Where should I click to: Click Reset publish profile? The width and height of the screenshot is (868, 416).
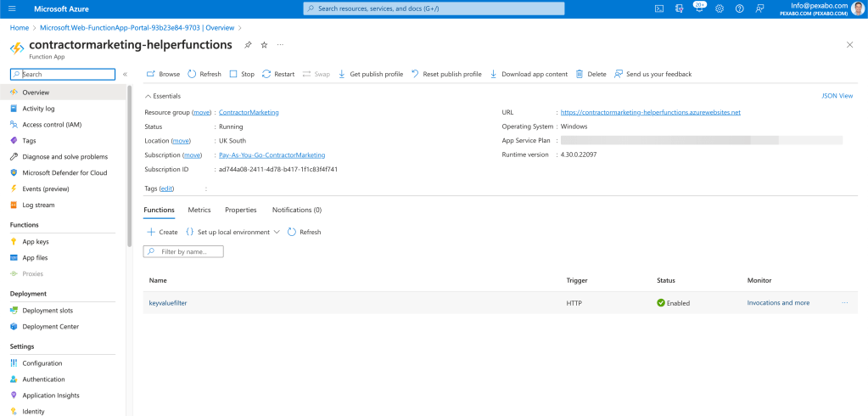coord(447,74)
